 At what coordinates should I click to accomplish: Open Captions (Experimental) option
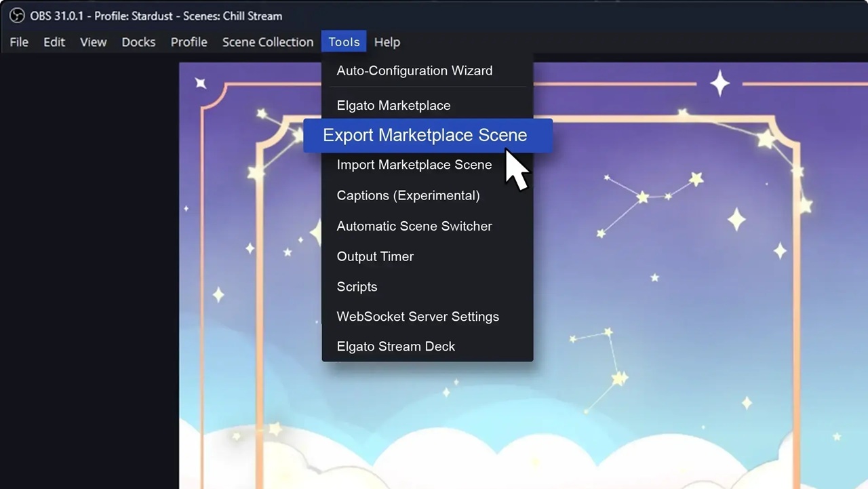tap(408, 195)
